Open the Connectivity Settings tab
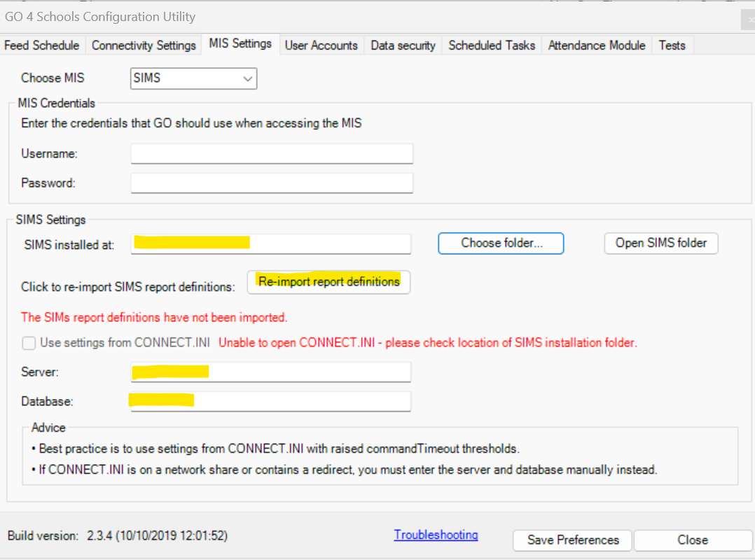This screenshot has width=755, height=560. click(144, 45)
